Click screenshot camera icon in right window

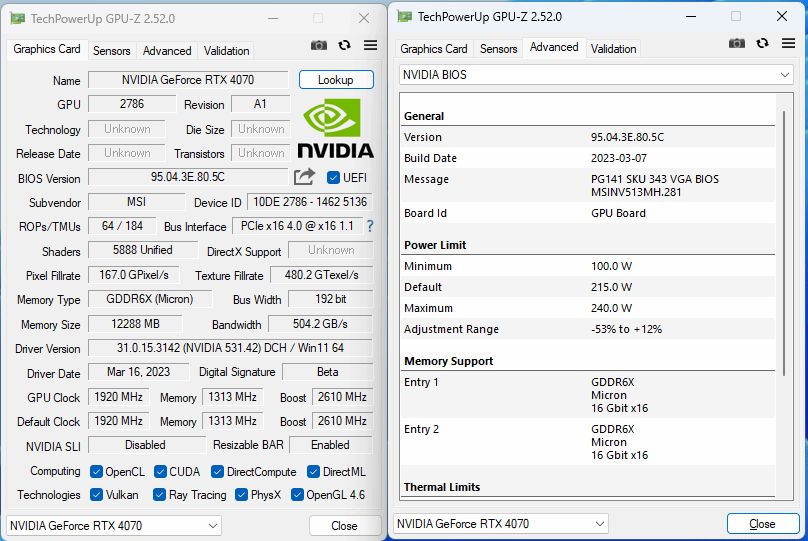(x=737, y=43)
